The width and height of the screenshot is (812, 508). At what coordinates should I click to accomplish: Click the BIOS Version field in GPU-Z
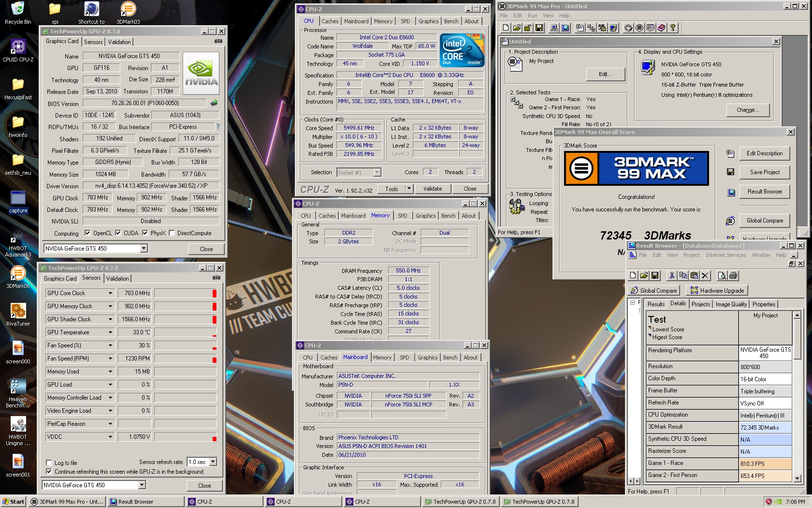tap(145, 103)
